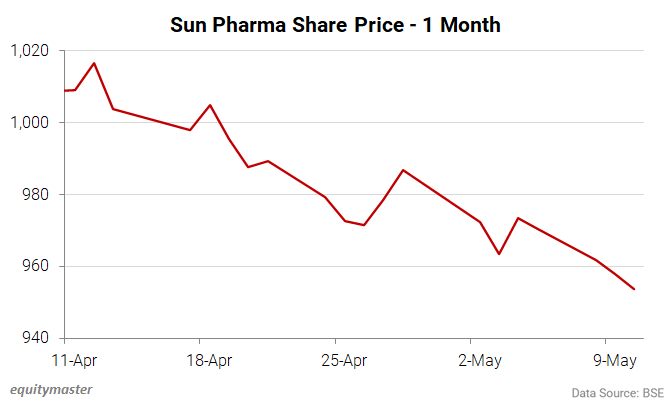Click the line peak between 25-Apr and 2-May
Viewport: 672px width, 408px height.
403,170
